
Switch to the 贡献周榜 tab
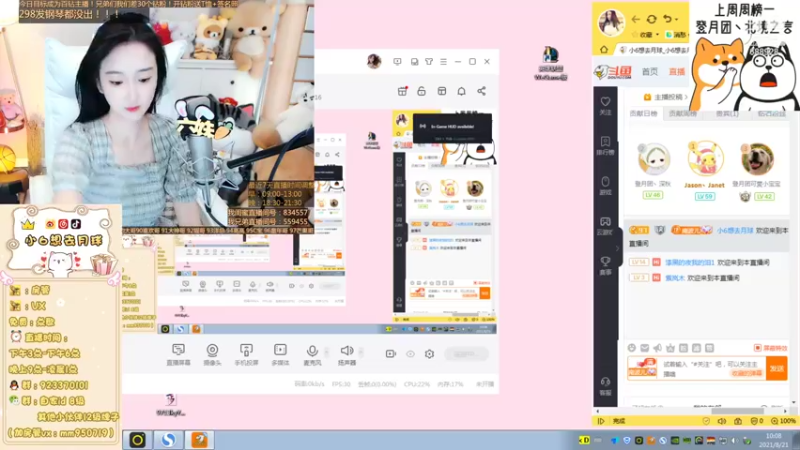(683, 113)
